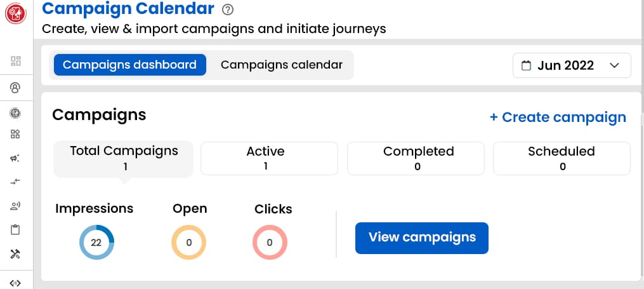Click the person speaking sidebar icon
The width and height of the screenshot is (644, 289).
pos(16,205)
